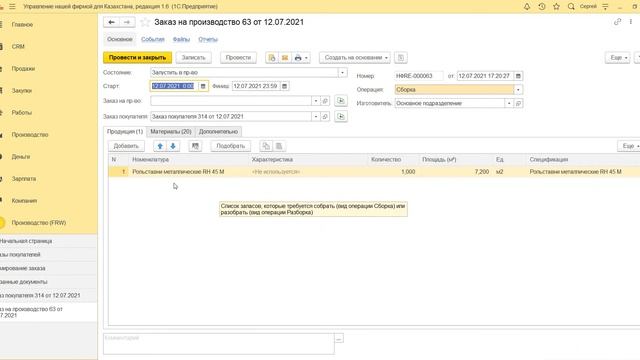Click the Старт date input field
Image resolution: width=640 pixels, height=360 pixels.
coord(174,86)
